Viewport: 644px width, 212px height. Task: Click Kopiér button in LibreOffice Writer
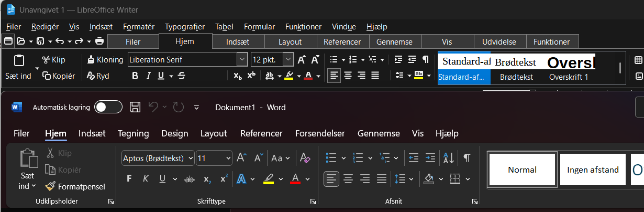[x=58, y=76]
